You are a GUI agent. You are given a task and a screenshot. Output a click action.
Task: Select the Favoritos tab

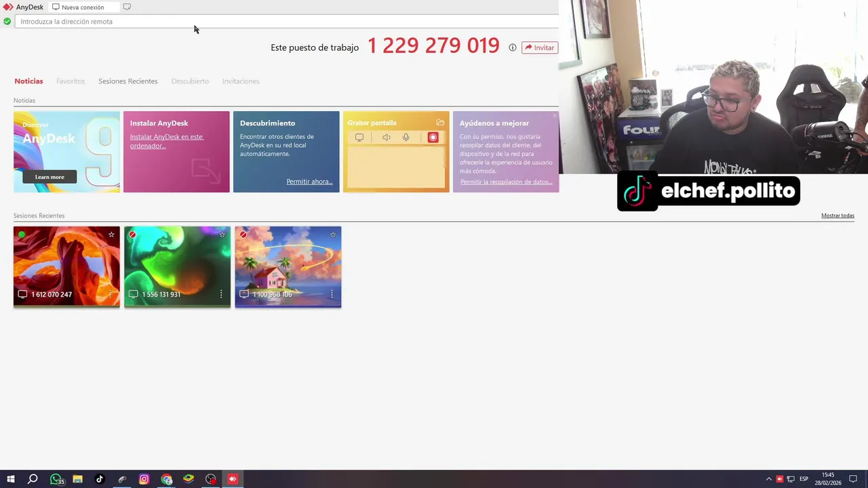tap(71, 81)
